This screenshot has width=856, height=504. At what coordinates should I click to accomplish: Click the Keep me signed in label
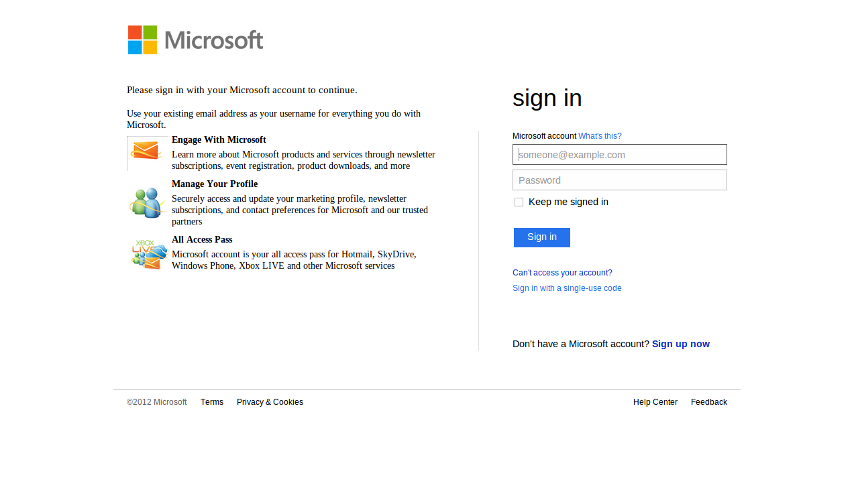568,202
